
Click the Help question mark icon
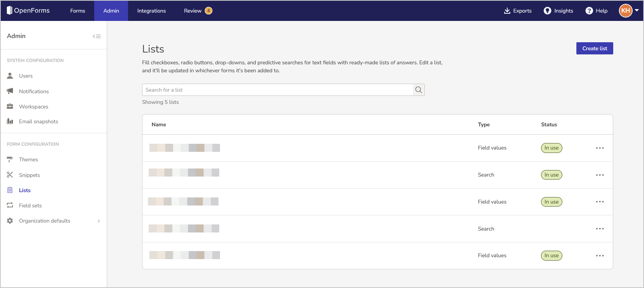coord(589,11)
